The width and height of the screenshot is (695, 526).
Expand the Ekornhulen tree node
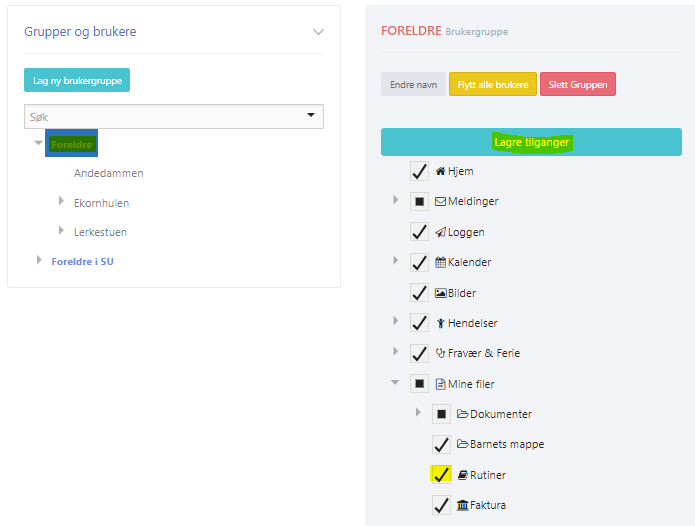[x=61, y=201]
